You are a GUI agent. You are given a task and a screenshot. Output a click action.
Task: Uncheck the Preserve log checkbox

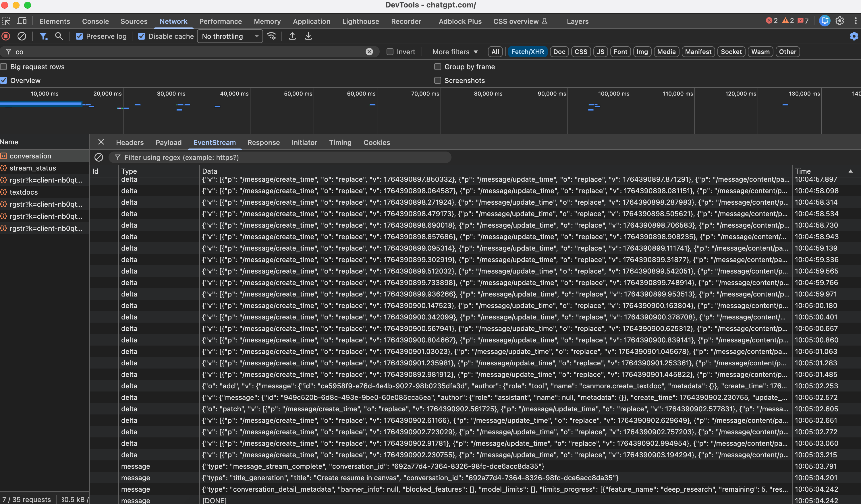(x=79, y=36)
